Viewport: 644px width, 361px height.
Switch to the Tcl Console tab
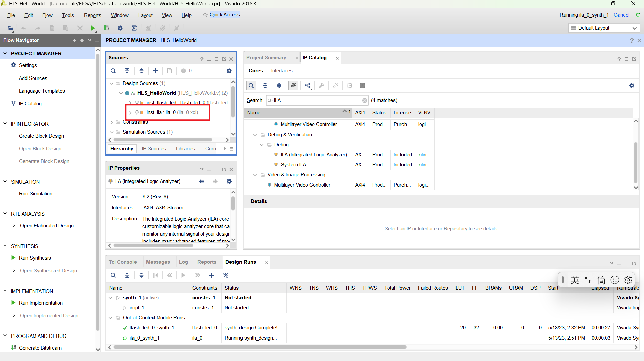point(123,262)
